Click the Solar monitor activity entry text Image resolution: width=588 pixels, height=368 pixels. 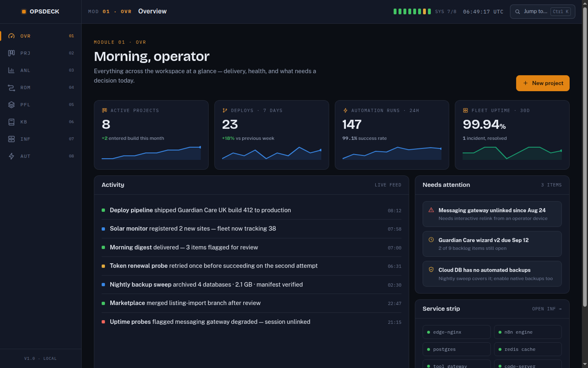click(x=193, y=229)
